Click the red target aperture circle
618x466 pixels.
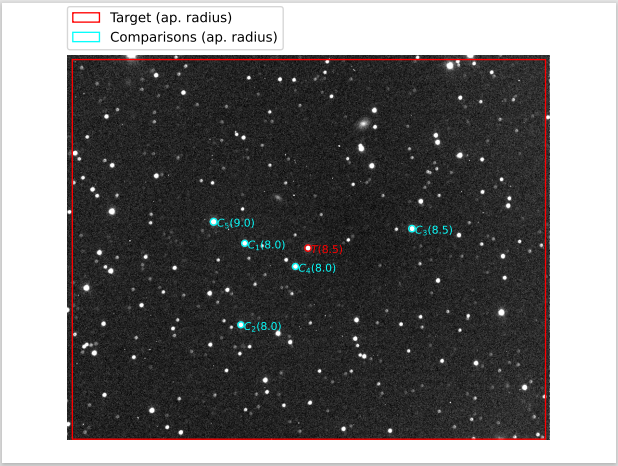click(x=308, y=248)
